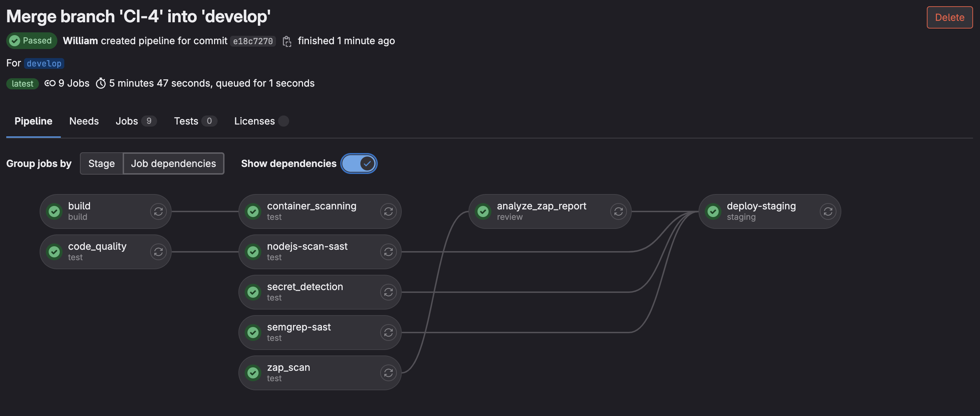The image size is (980, 416).
Task: Copy the commit SHA with clipboard icon
Action: (x=287, y=41)
